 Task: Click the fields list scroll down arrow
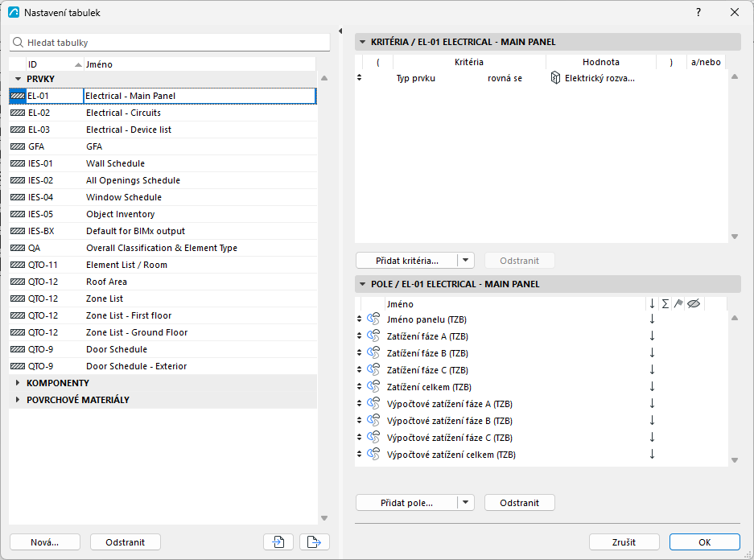(734, 460)
